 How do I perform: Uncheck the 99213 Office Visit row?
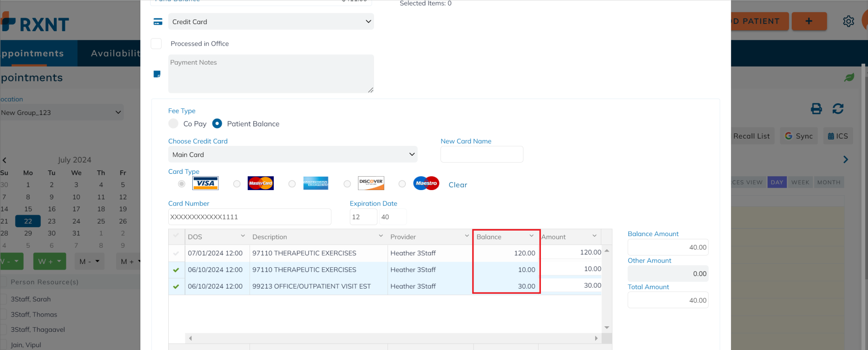point(176,286)
